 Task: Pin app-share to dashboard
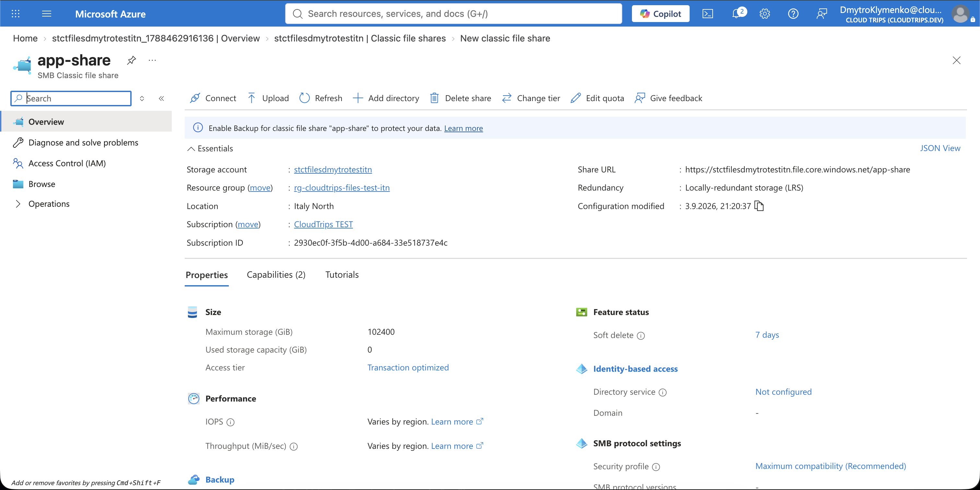(131, 60)
